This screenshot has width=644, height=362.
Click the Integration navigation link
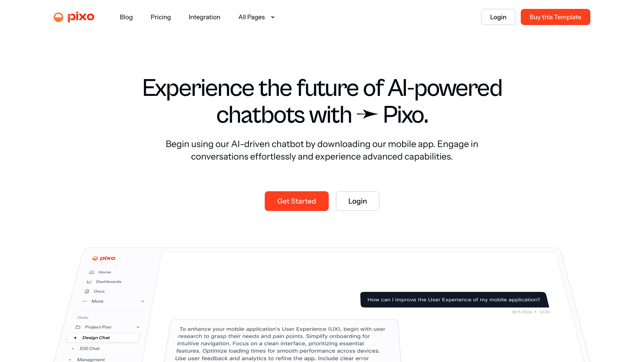(204, 17)
